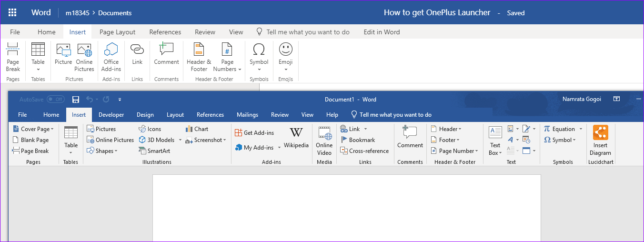
Task: Click Save icon in Quick Access Toolbar
Action: point(75,100)
